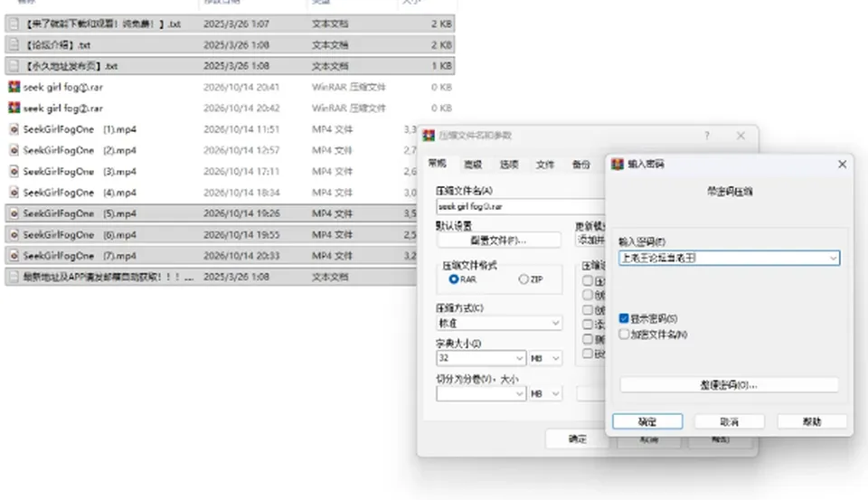The image size is (868, 500).
Task: Select file name "seek girl fog②.rar"
Action: 63,108
